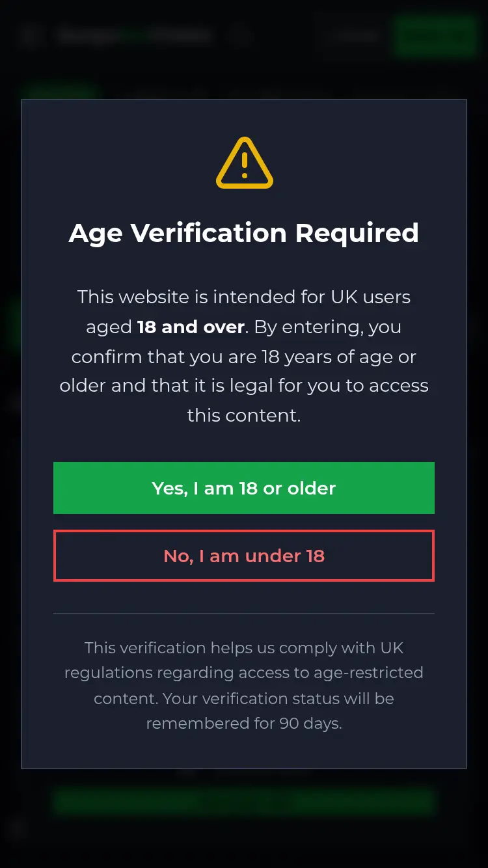The image size is (488, 868).
Task: Click the "remembered for 90 days" text
Action: coord(244,724)
